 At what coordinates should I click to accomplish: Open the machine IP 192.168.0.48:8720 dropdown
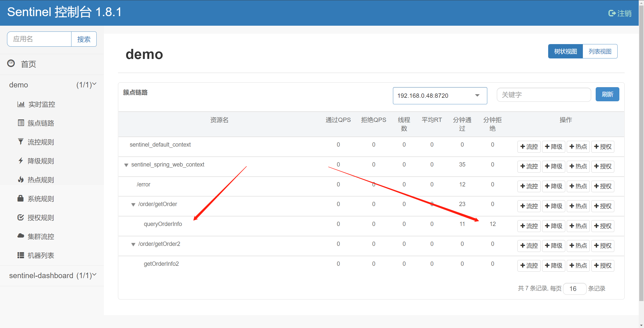tap(439, 95)
